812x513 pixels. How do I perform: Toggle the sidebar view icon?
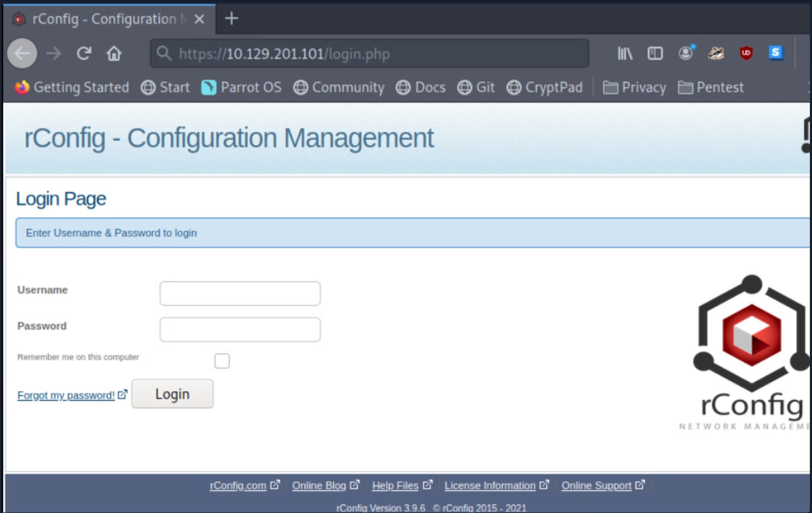pos(655,53)
